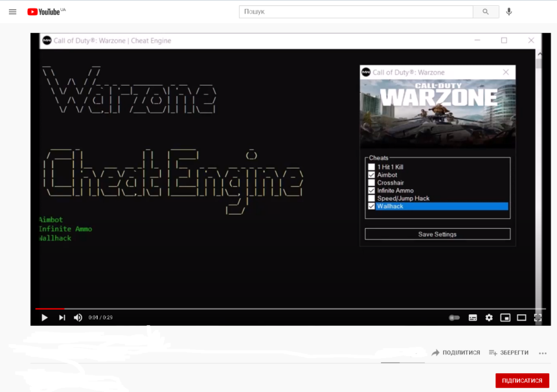Screen dimensions: 557x392
Task: Toggle the autoplay switch
Action: (454, 317)
